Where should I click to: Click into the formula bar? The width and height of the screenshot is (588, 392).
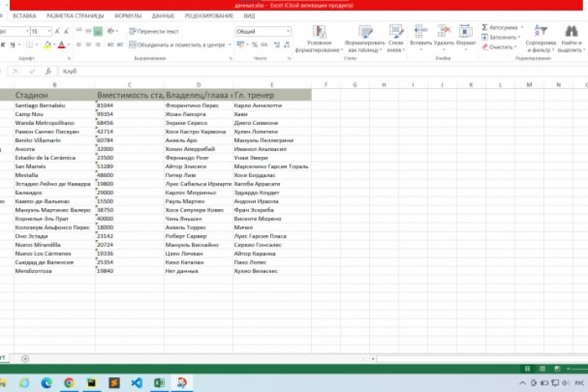[x=323, y=71]
